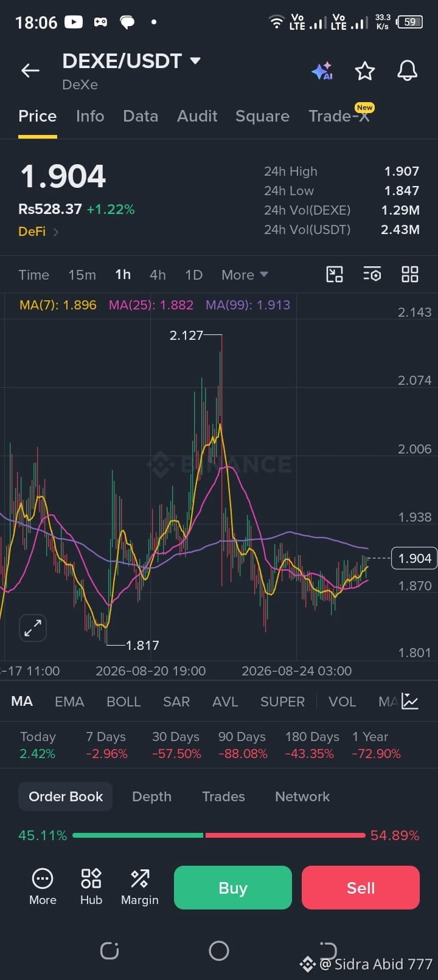Image resolution: width=438 pixels, height=980 pixels.
Task: Tap the MA(7): 1.896 legend value
Action: pyautogui.click(x=58, y=305)
